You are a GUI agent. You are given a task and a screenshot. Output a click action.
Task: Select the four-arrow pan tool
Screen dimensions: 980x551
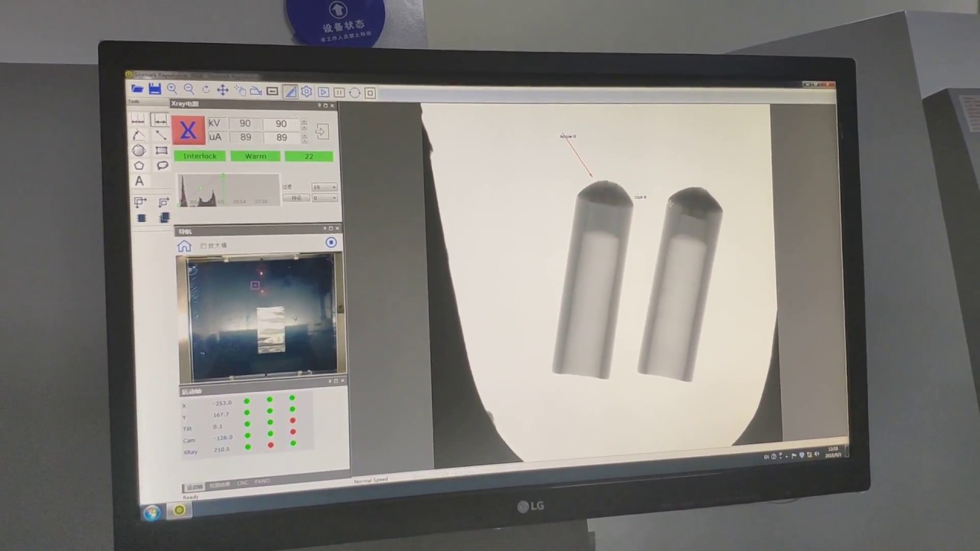[x=222, y=90]
